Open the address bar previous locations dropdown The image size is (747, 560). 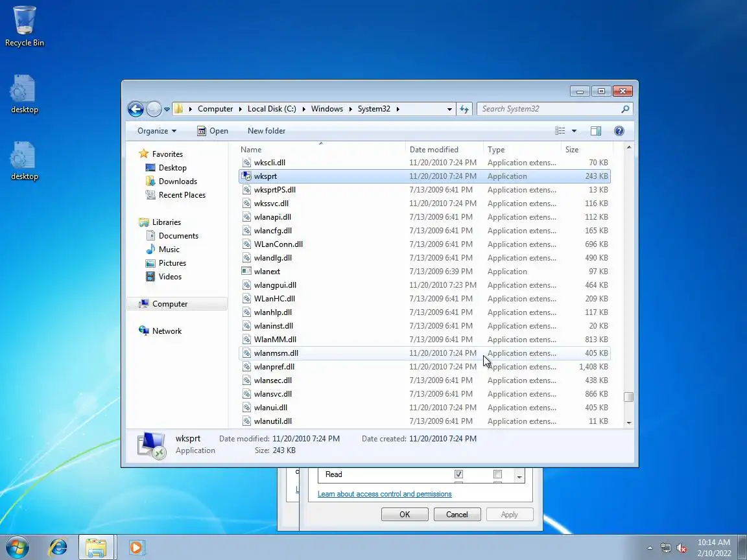point(449,109)
